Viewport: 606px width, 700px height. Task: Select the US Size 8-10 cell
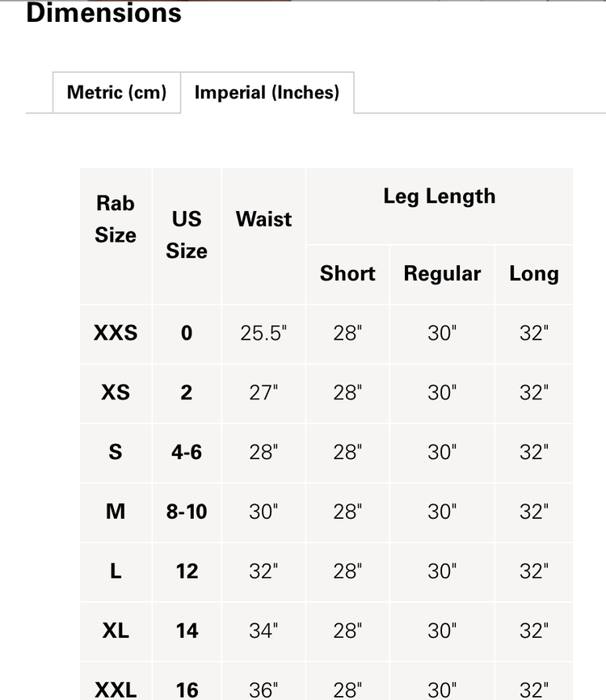click(186, 512)
